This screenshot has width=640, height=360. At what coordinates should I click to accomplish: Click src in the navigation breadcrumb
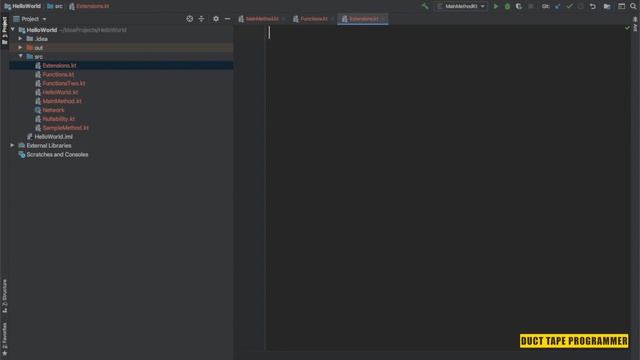coord(59,6)
